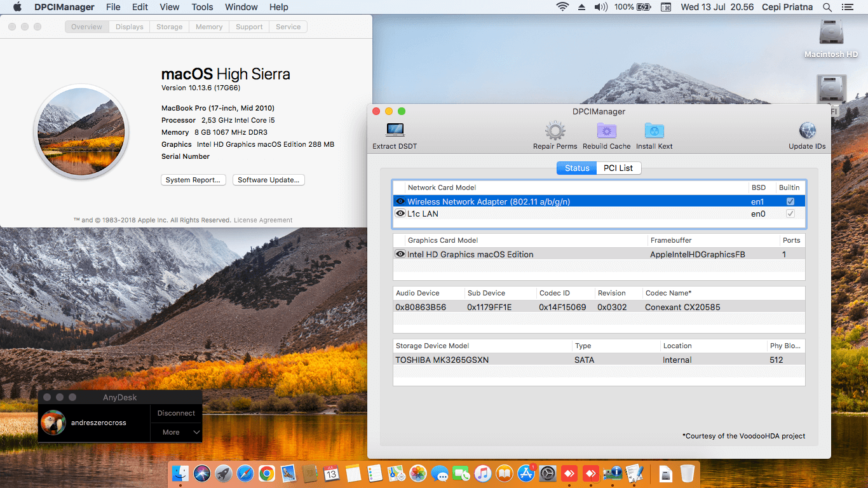Open the Service tab in About This Mac
Viewport: 868px width, 488px height.
(288, 27)
